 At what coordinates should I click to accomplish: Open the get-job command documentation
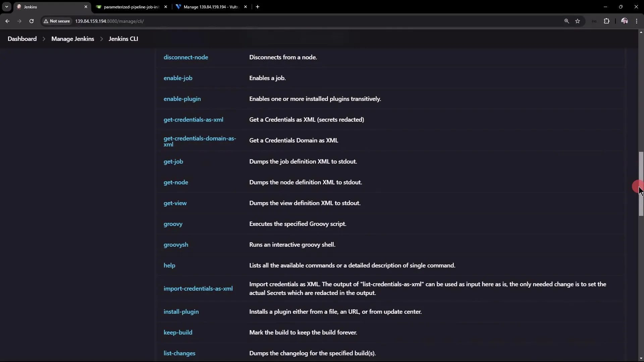(173, 162)
